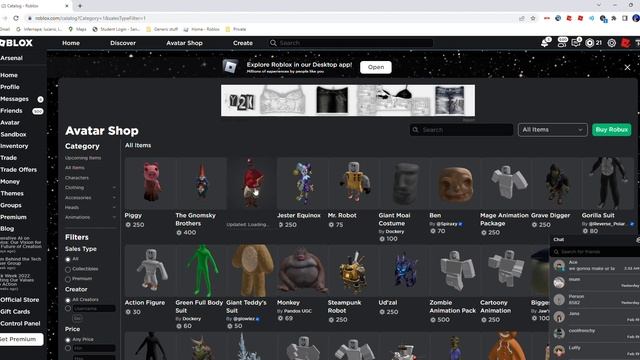Image resolution: width=640 pixels, height=360 pixels.
Task: Reload the page in Chrome
Action: coord(16,18)
